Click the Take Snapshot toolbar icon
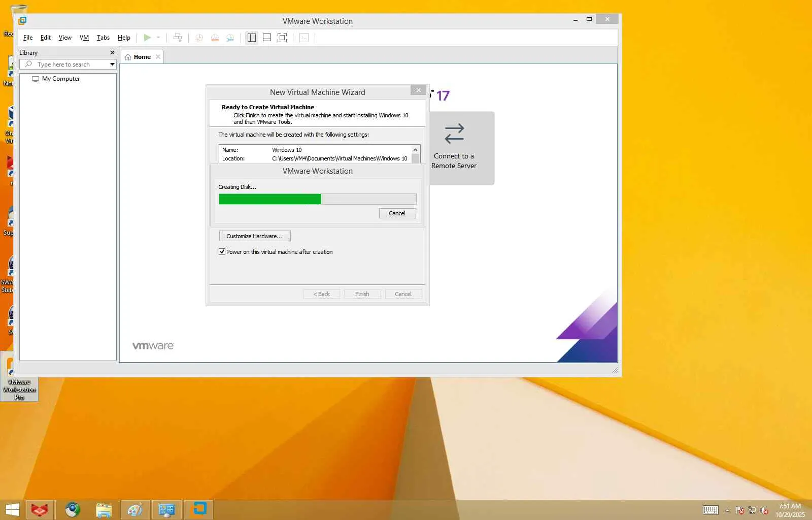The height and width of the screenshot is (520, 812). coord(199,38)
